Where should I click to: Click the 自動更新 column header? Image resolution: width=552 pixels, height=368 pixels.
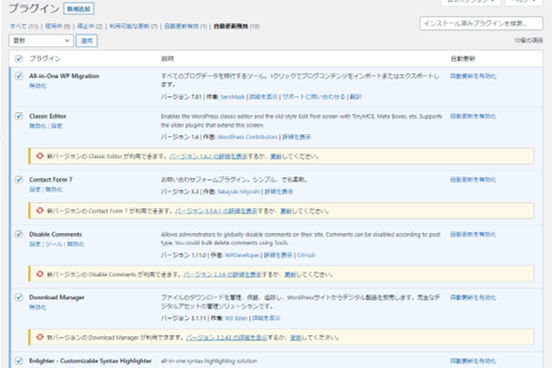point(463,58)
